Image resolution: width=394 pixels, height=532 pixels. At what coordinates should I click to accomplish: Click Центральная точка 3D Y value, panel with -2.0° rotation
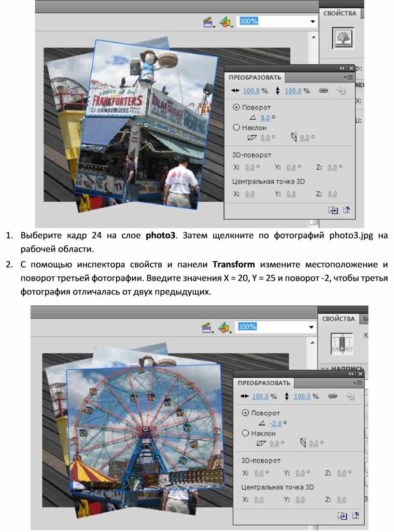pos(300,500)
